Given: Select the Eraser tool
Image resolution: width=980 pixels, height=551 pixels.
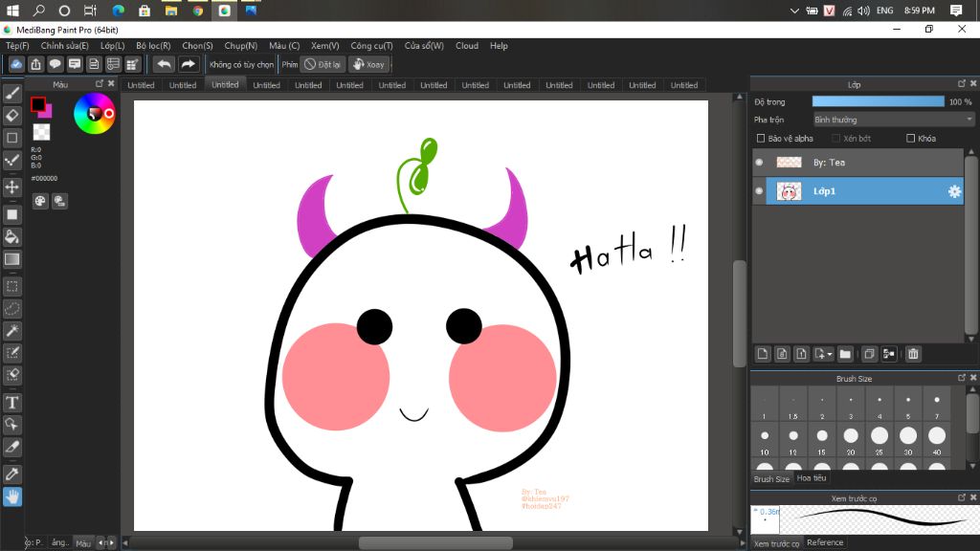Looking at the screenshot, I should (x=11, y=116).
